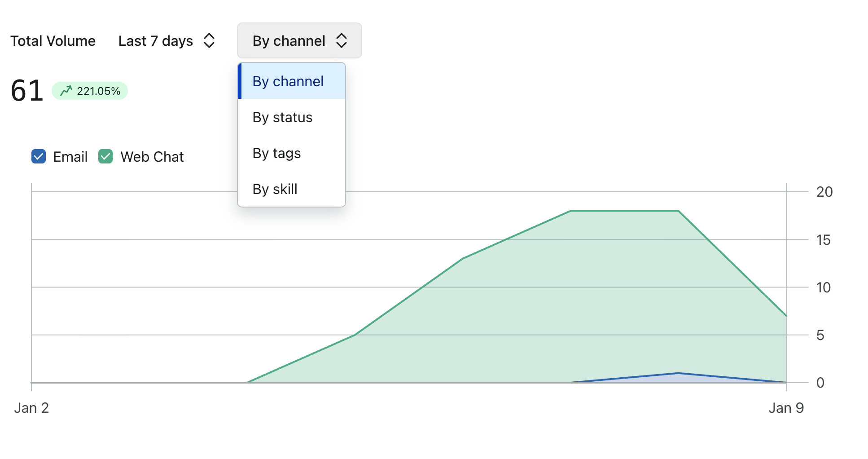Select By channel in the dropdown list
868x459 pixels.
[x=288, y=81]
